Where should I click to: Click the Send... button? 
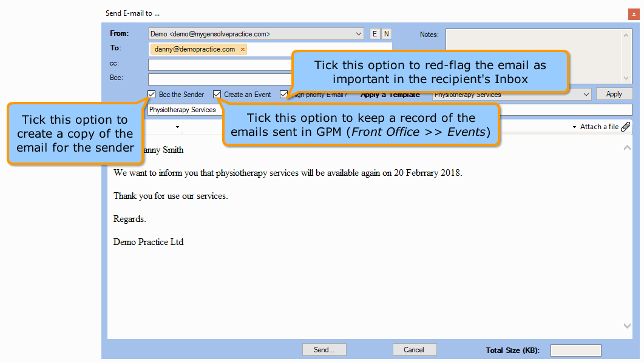click(324, 350)
